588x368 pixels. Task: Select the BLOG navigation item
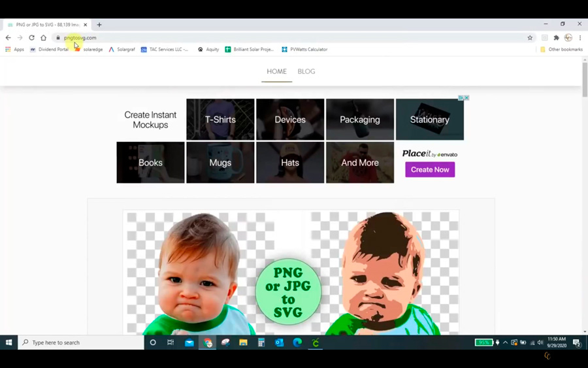point(306,71)
